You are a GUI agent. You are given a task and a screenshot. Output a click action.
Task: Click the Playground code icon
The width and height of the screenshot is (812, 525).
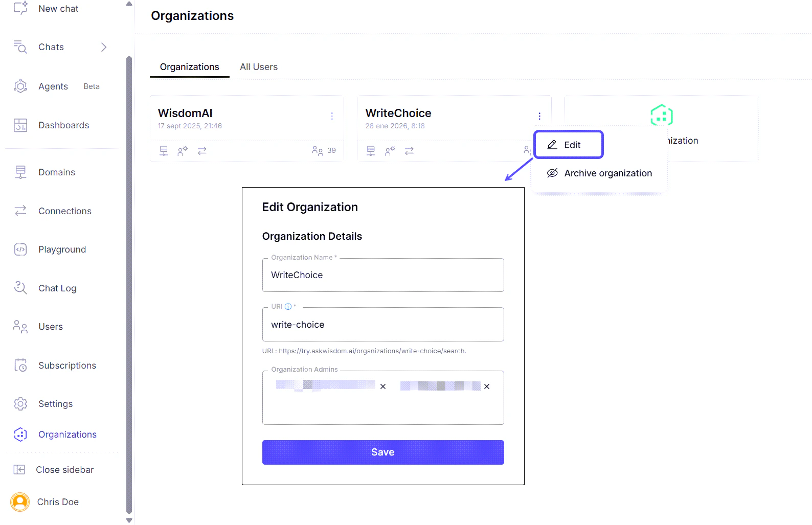coord(20,249)
